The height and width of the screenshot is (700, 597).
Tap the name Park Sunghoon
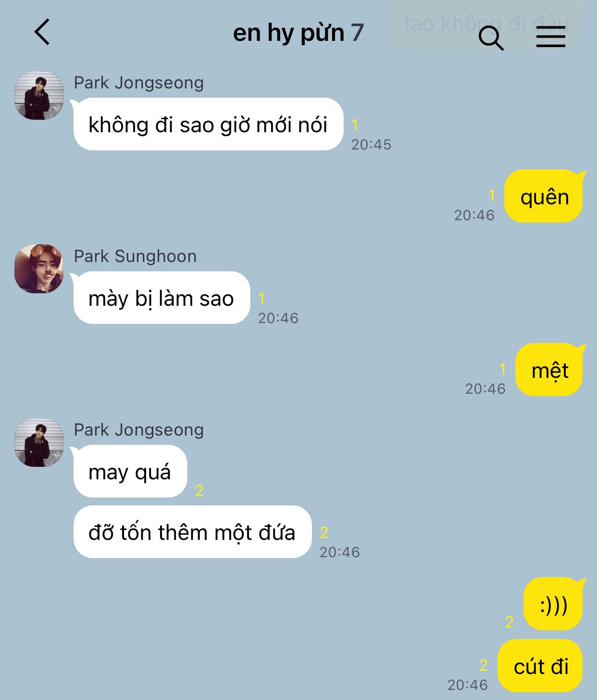pyautogui.click(x=136, y=256)
